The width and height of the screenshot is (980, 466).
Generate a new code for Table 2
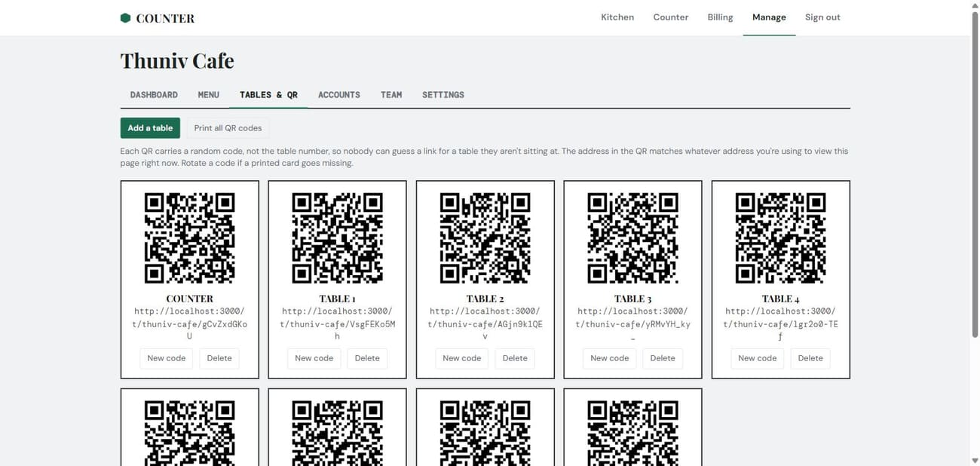[x=462, y=358]
